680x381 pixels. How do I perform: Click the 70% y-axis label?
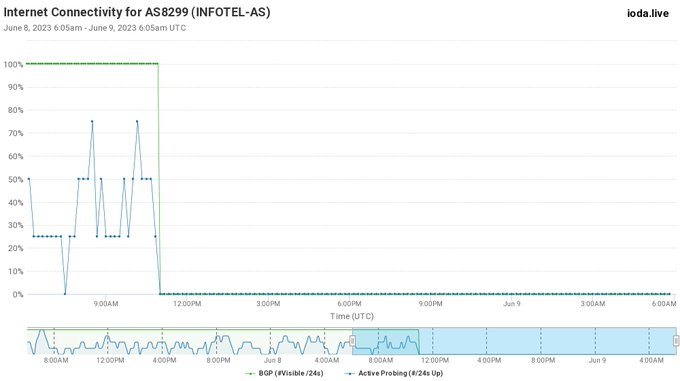pyautogui.click(x=15, y=133)
